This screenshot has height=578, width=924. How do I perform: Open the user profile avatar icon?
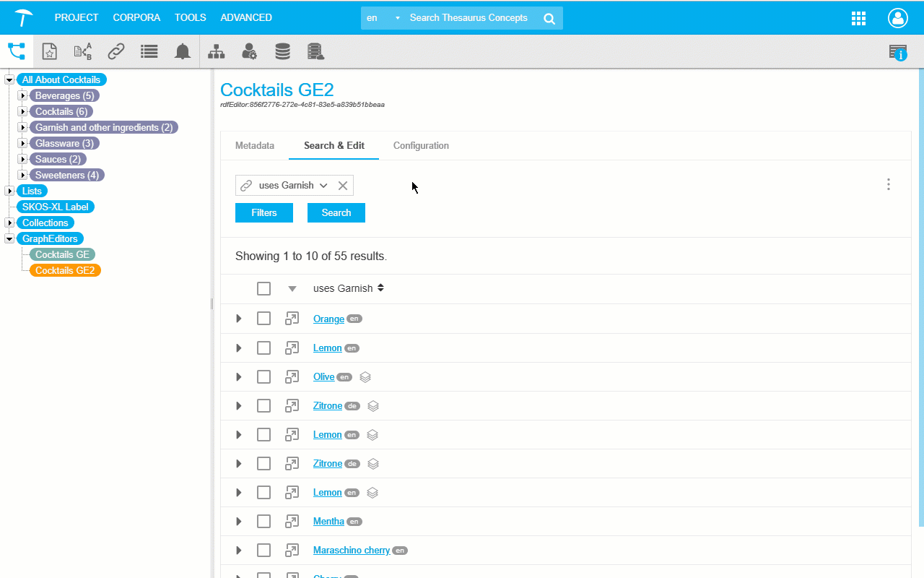click(897, 18)
